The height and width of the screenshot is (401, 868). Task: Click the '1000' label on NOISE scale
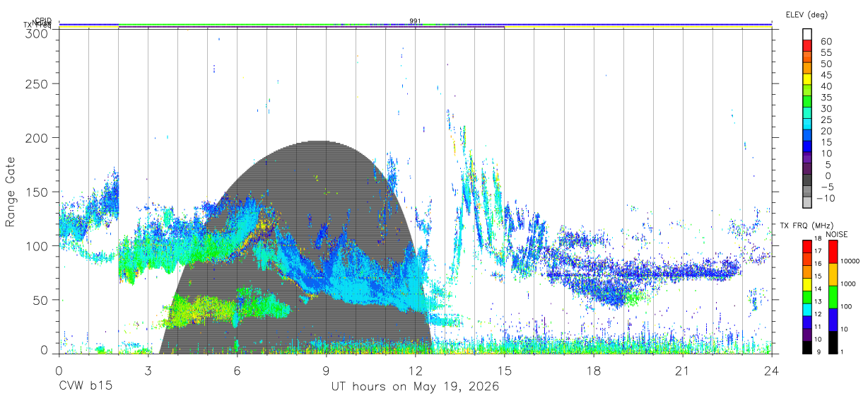coord(848,284)
